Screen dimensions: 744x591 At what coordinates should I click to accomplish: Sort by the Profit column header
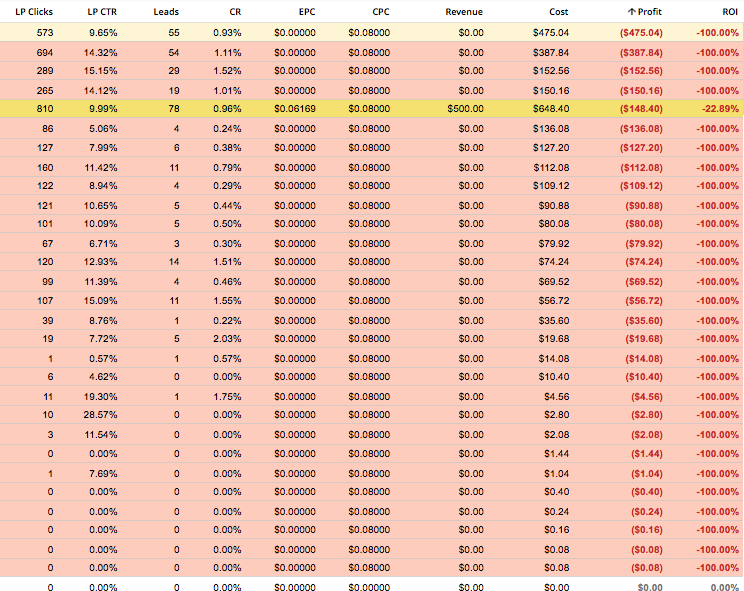[649, 12]
